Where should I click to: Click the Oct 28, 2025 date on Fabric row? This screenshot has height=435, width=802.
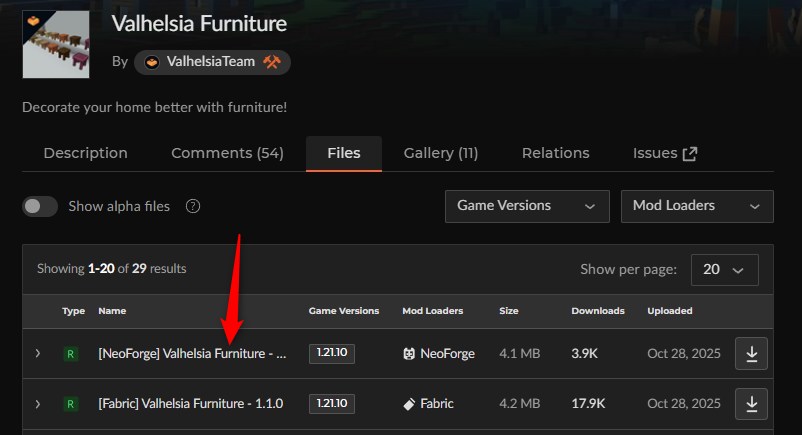point(684,404)
